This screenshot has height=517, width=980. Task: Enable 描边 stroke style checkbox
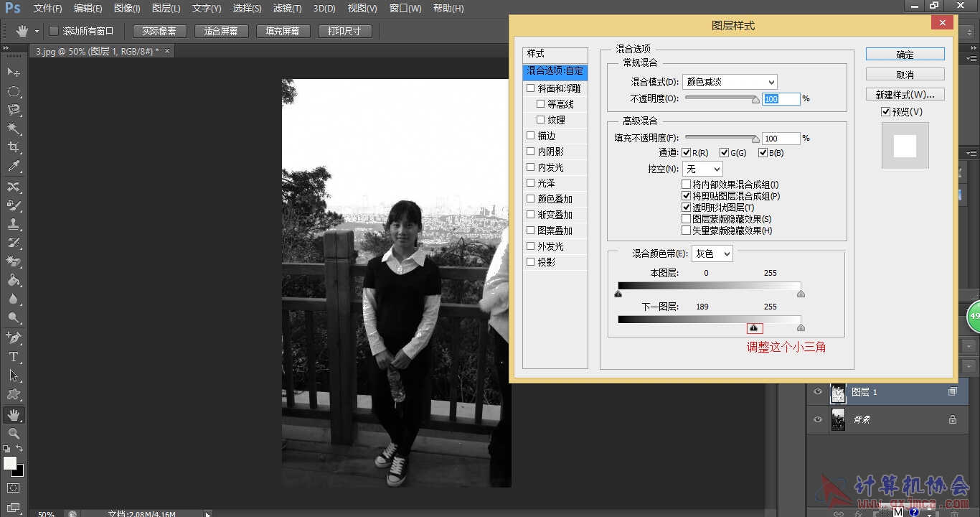(531, 136)
